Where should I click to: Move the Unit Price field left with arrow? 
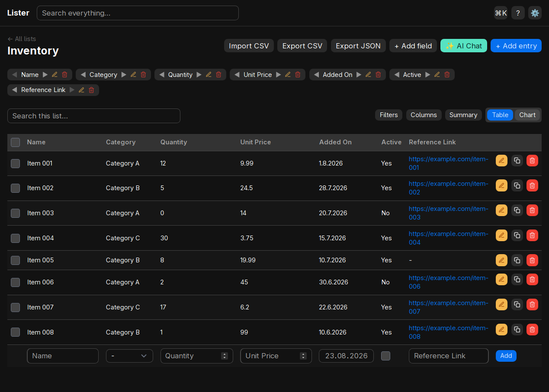coord(237,75)
